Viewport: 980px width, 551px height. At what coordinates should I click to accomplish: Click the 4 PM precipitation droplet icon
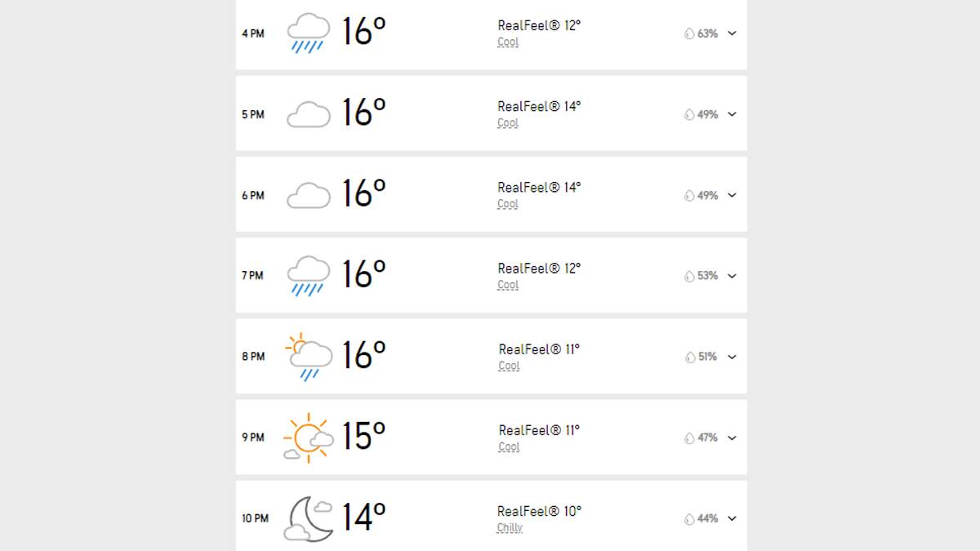click(689, 33)
